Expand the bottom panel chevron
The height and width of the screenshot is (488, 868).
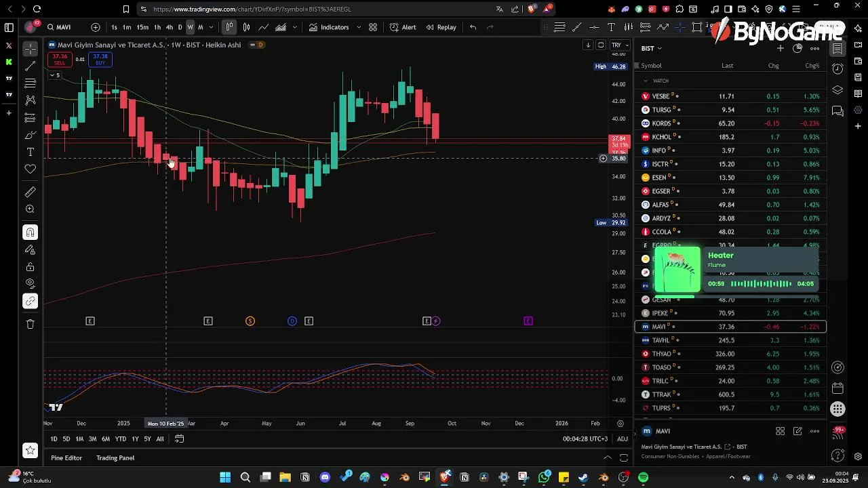coord(608,458)
